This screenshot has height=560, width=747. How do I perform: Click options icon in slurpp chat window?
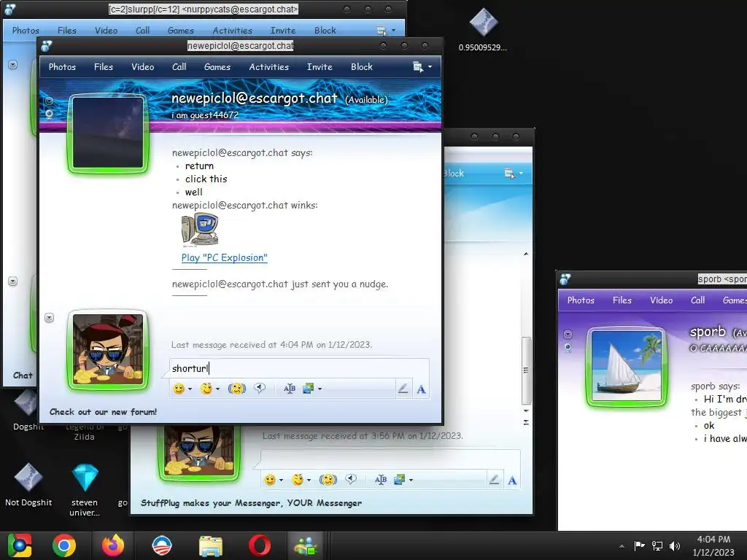pyautogui.click(x=382, y=31)
